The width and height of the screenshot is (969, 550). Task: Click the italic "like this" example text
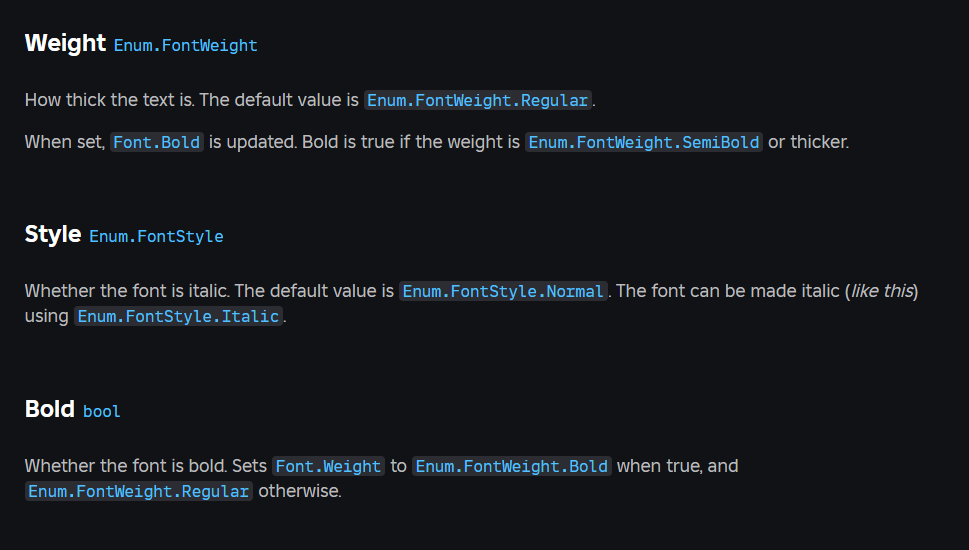(882, 291)
